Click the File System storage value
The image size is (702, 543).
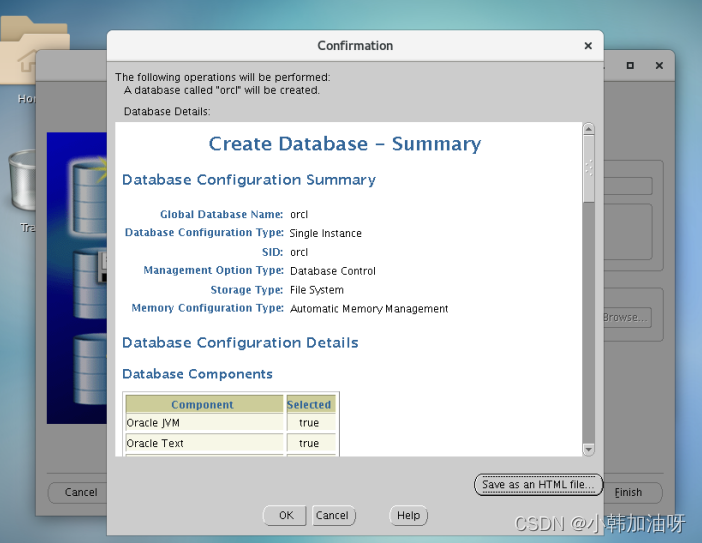317,290
